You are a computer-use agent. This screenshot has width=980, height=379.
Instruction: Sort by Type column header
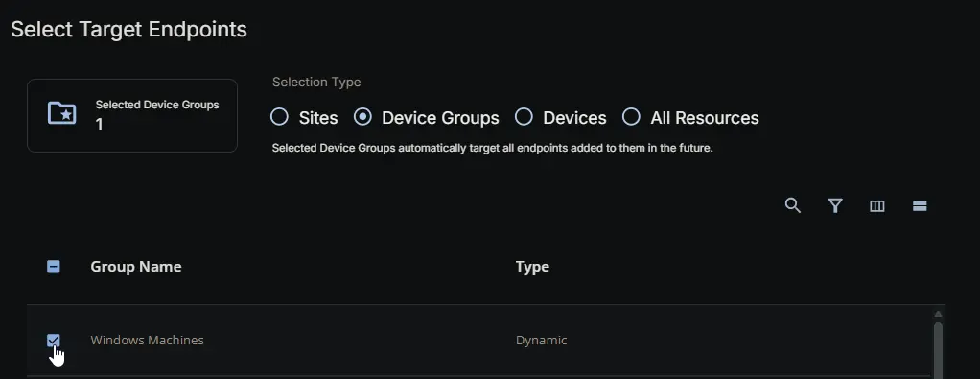click(532, 267)
